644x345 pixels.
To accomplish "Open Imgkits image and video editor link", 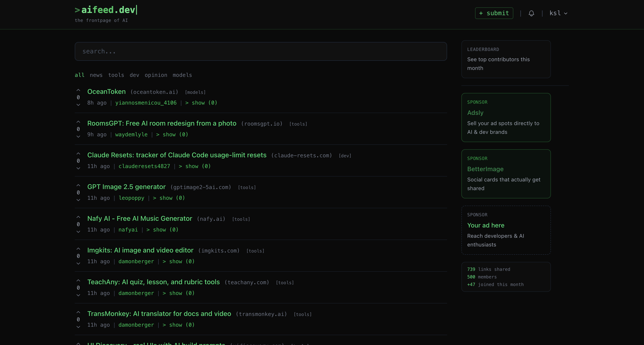I will 140,250.
